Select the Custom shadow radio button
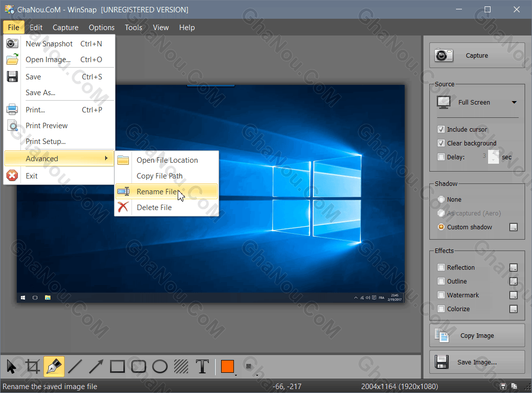The width and height of the screenshot is (532, 393). tap(441, 227)
